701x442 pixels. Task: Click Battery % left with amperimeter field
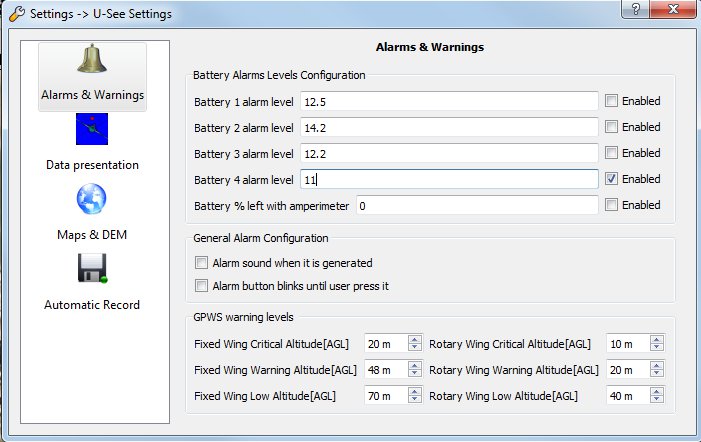475,205
